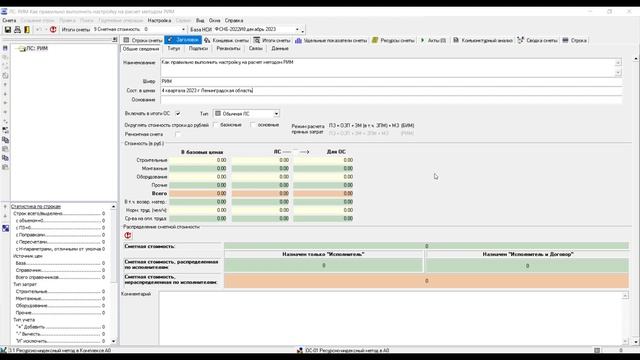Open the Строка tab
Image resolution: width=640 pixels, height=360 pixels.
click(x=575, y=40)
